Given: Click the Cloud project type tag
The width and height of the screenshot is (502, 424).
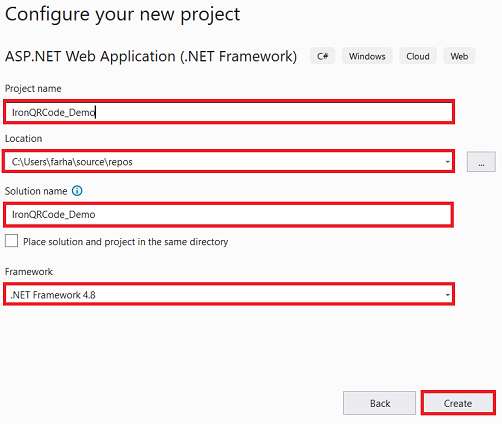Looking at the screenshot, I should point(418,56).
